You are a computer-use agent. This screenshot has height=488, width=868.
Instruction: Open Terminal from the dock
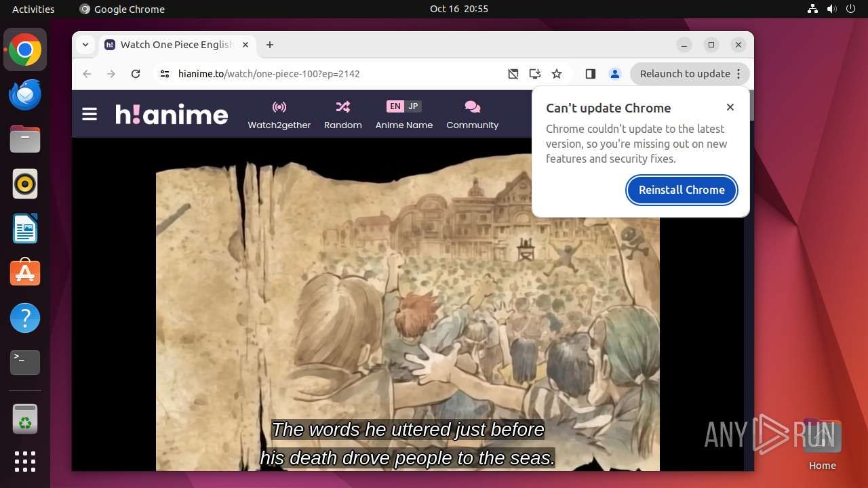coord(25,363)
